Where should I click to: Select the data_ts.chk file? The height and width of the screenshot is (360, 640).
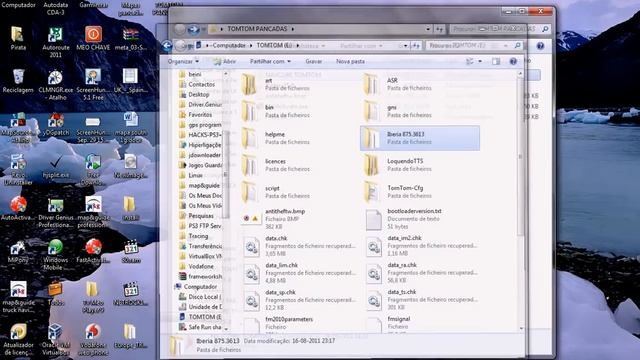point(421,300)
